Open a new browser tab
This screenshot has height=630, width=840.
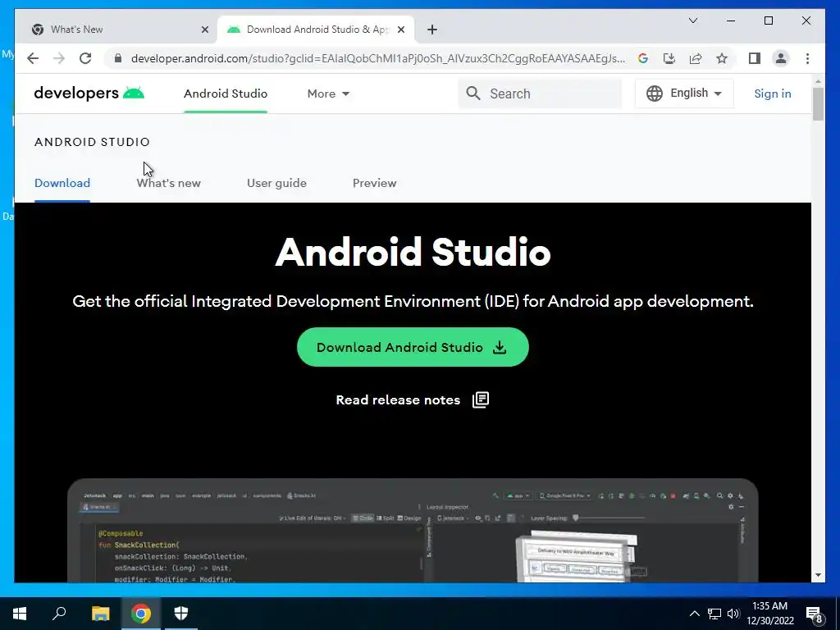[x=432, y=30]
